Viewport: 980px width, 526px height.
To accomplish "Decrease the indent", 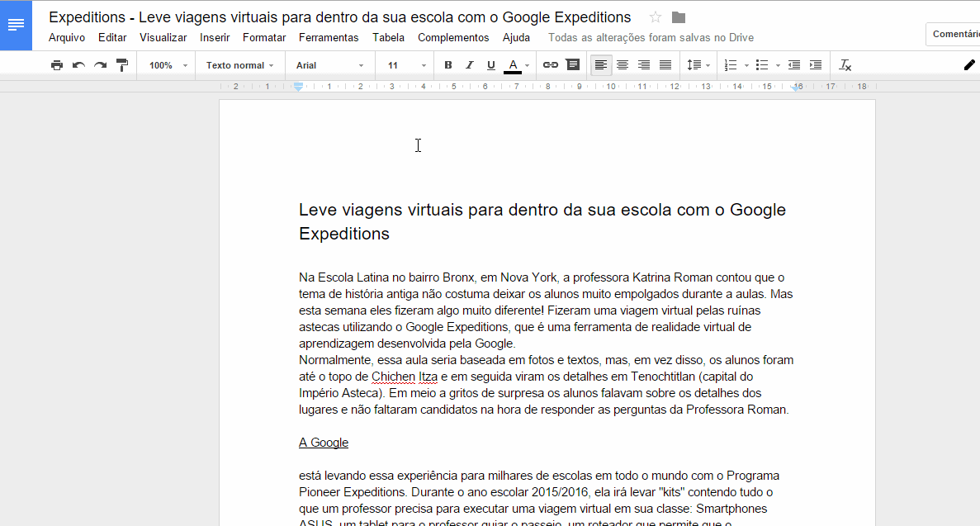I will pos(793,65).
